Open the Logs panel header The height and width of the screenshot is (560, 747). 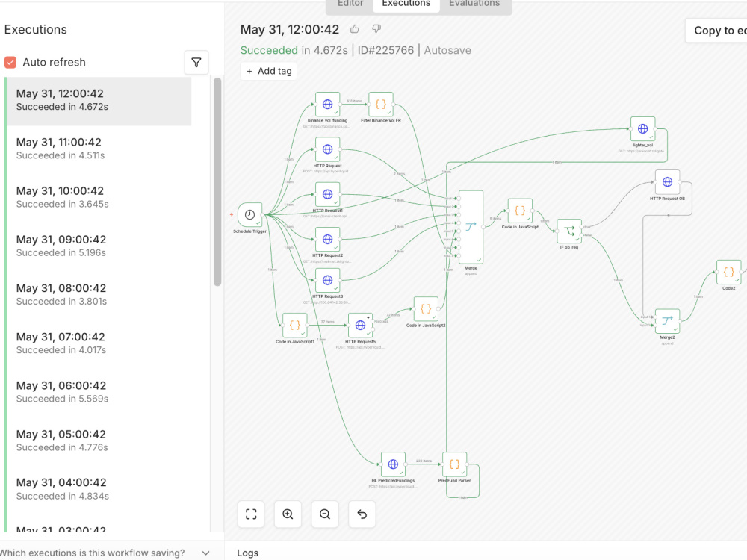click(248, 553)
